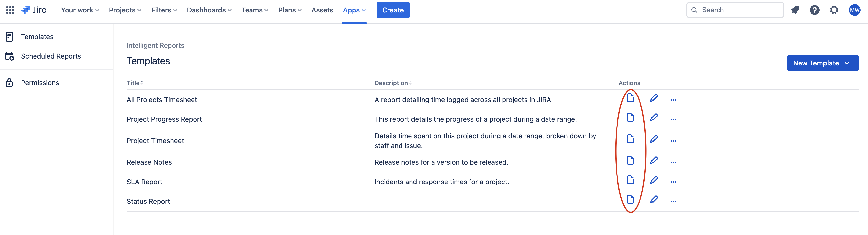This screenshot has width=868, height=235.
Task: Run the Release Notes report document icon
Action: point(630,160)
